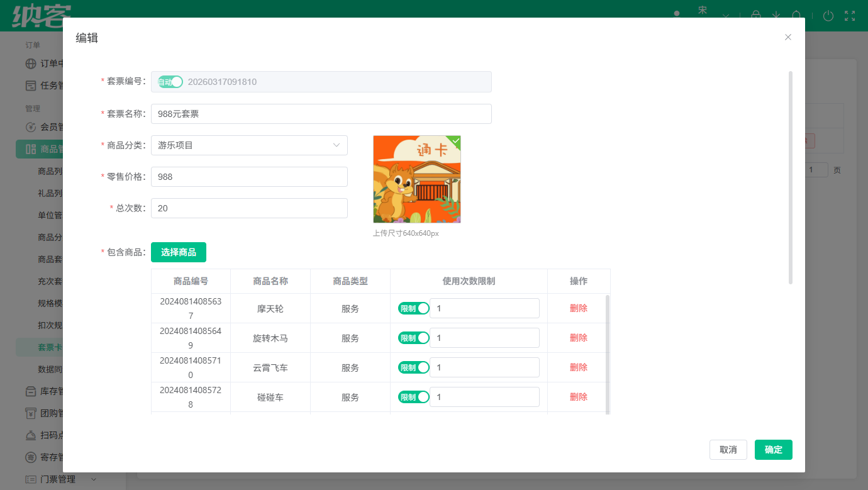The height and width of the screenshot is (490, 868).
Task: Click the 选择商品 button
Action: pos(179,252)
